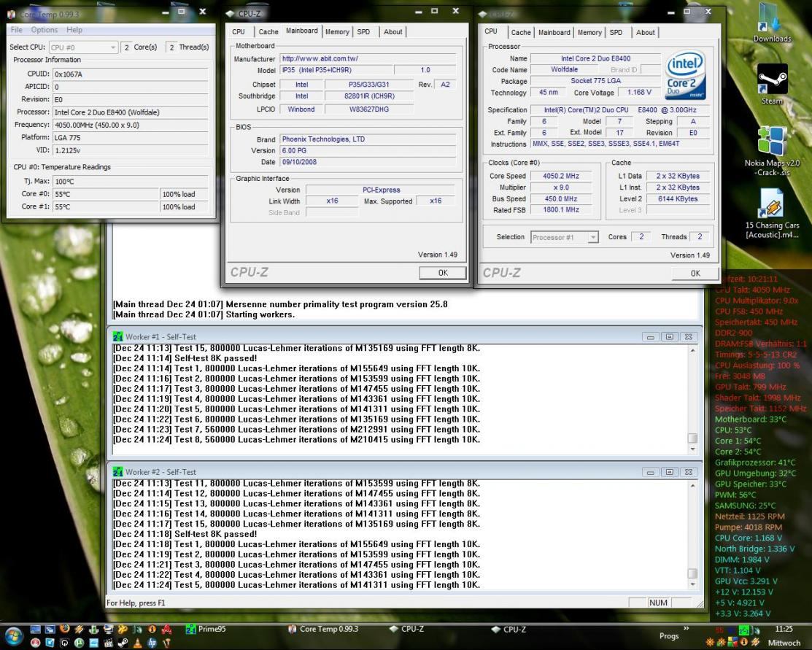Open the HP quick launch icon
The width and height of the screenshot is (812, 650).
152,643
